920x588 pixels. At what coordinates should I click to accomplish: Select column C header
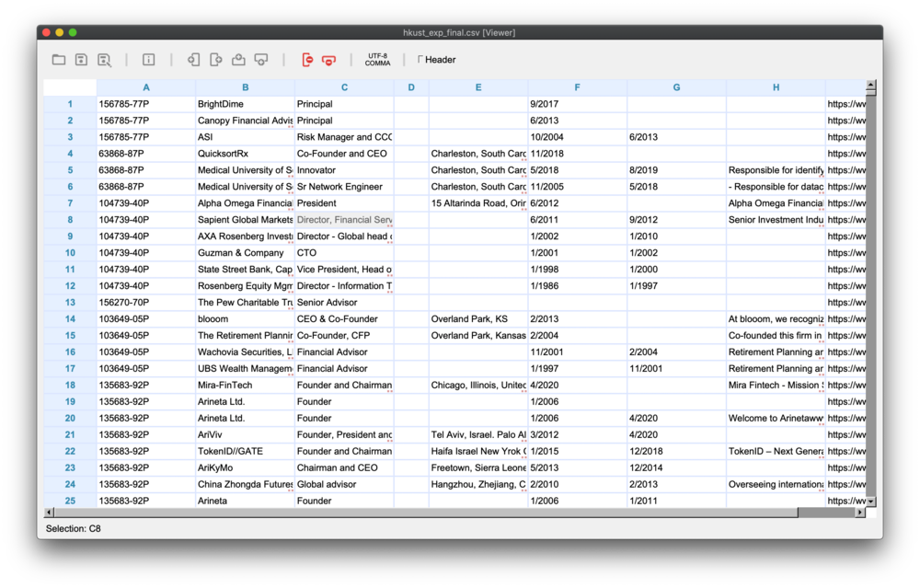344,87
